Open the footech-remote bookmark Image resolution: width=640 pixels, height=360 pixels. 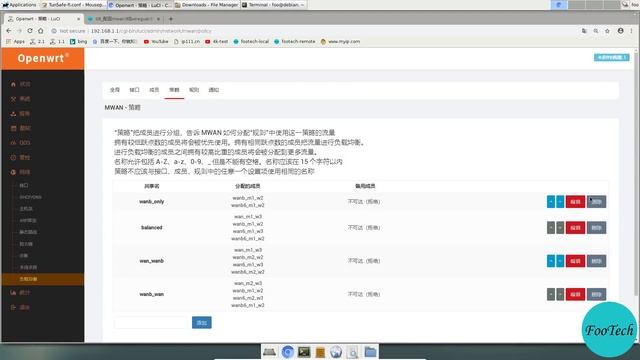pos(295,41)
